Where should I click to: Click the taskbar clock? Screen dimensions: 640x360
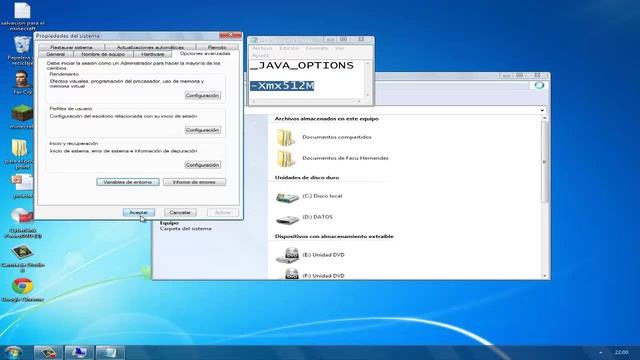(x=621, y=352)
